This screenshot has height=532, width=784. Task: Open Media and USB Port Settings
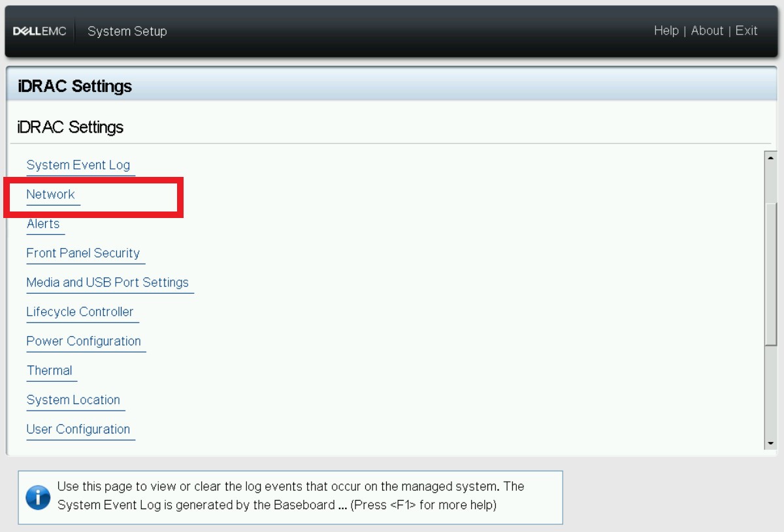tap(109, 282)
